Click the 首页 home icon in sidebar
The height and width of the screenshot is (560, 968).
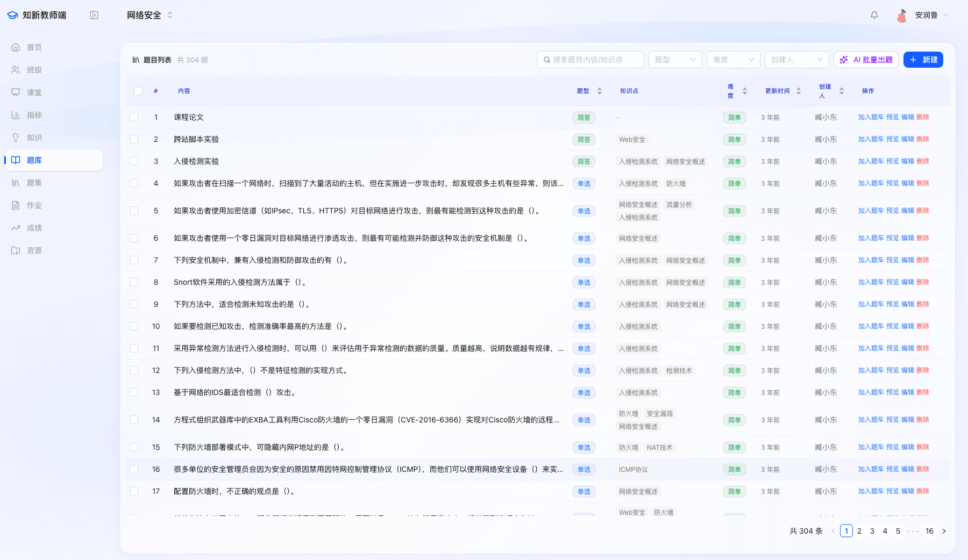pos(16,47)
